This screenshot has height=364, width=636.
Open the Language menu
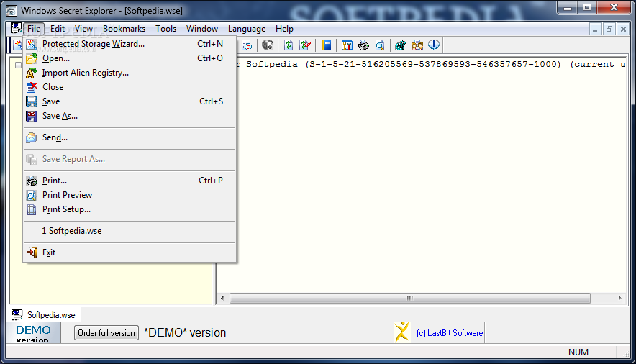click(247, 29)
